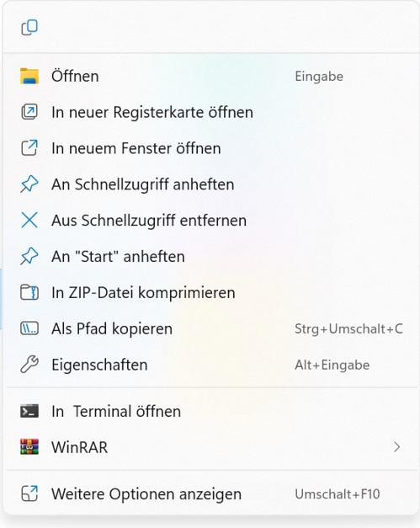
Task: Choose "In Terminal öffnen" entry
Action: (x=211, y=411)
